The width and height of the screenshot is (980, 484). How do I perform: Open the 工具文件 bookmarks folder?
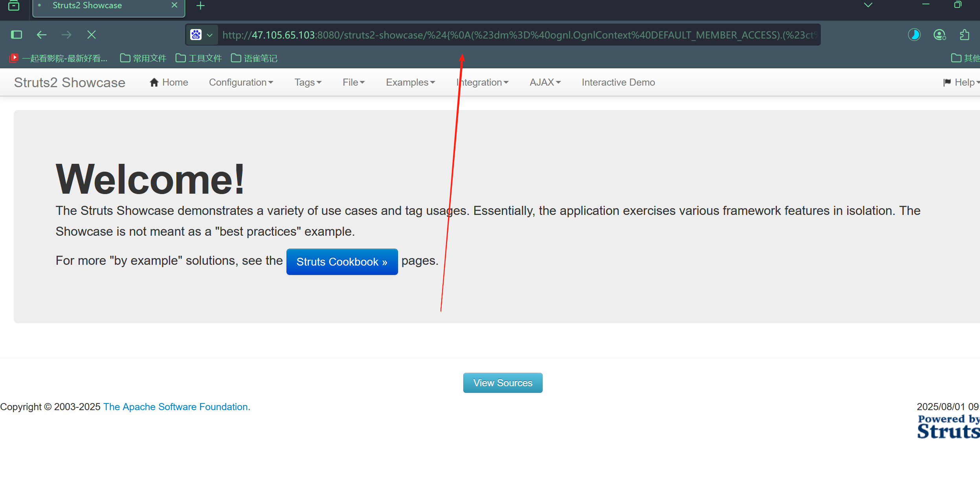[x=198, y=58]
